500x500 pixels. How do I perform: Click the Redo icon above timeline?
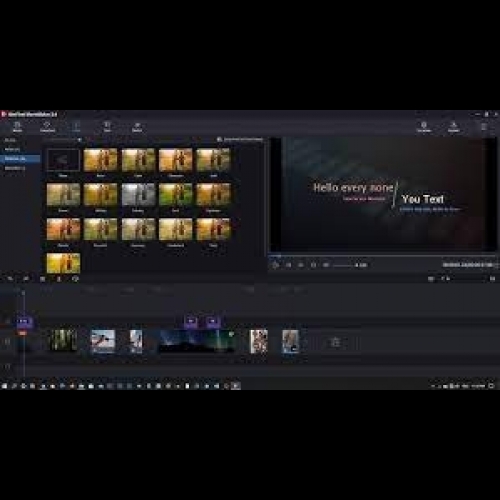pyautogui.click(x=26, y=279)
